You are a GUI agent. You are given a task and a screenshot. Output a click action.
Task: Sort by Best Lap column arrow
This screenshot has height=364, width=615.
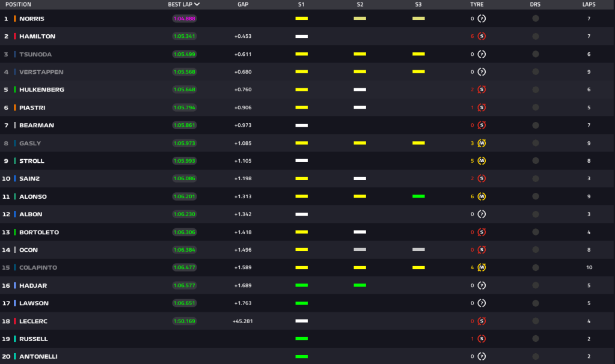197,4
